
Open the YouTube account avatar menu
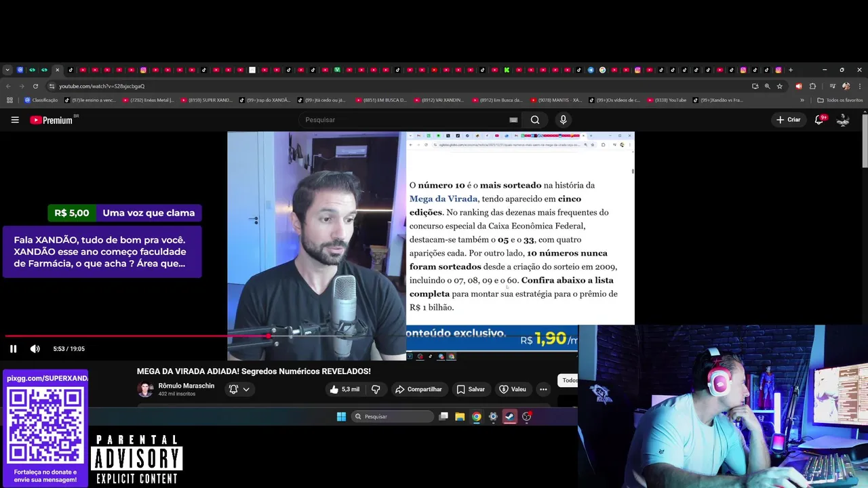(843, 120)
